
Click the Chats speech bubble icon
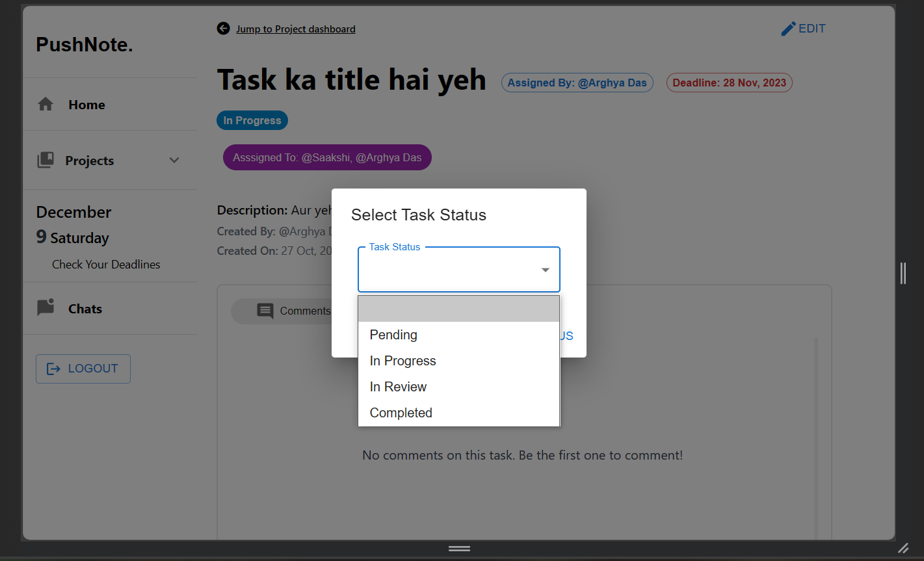45,307
